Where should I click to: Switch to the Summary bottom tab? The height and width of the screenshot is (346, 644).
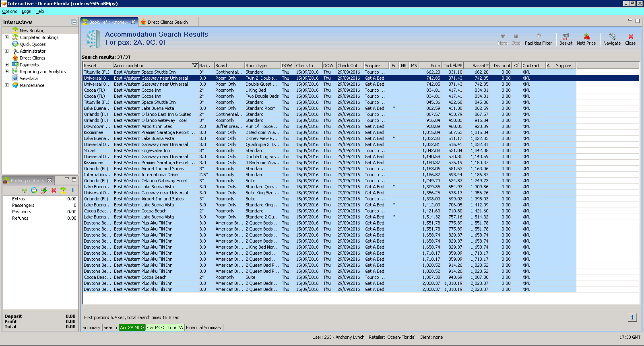click(x=91, y=327)
